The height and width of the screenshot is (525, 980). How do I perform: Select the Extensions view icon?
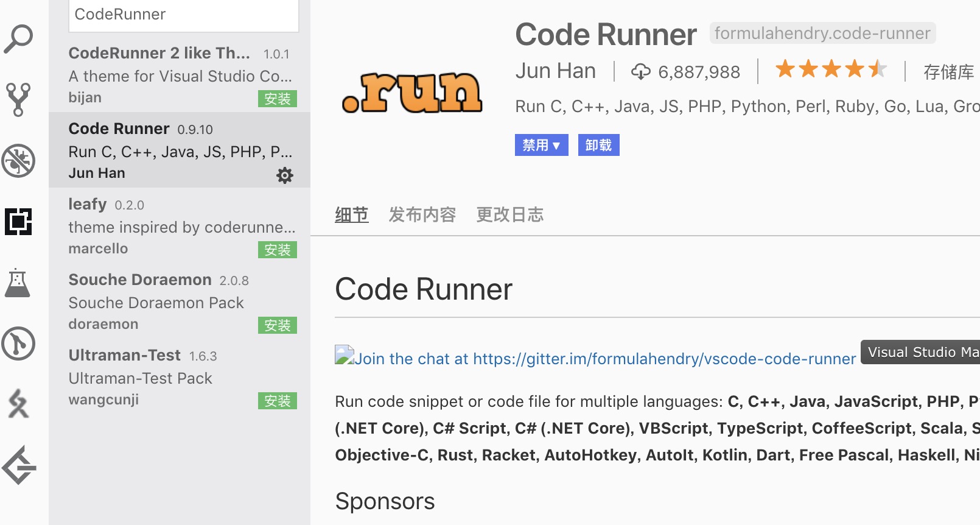click(x=18, y=222)
